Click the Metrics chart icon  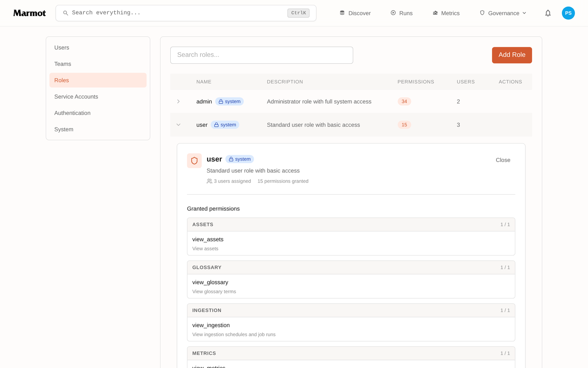pos(435,13)
